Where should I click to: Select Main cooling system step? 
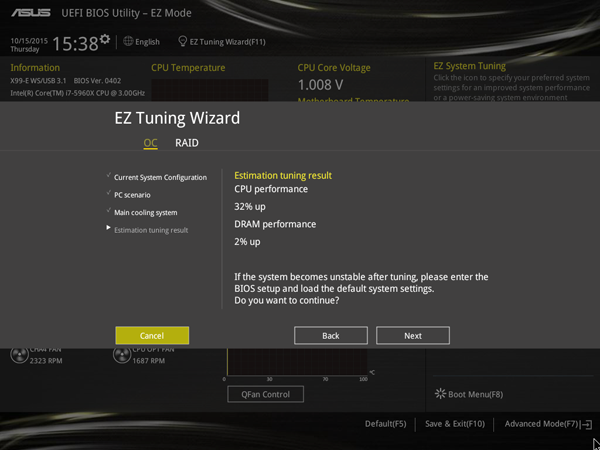pos(145,213)
